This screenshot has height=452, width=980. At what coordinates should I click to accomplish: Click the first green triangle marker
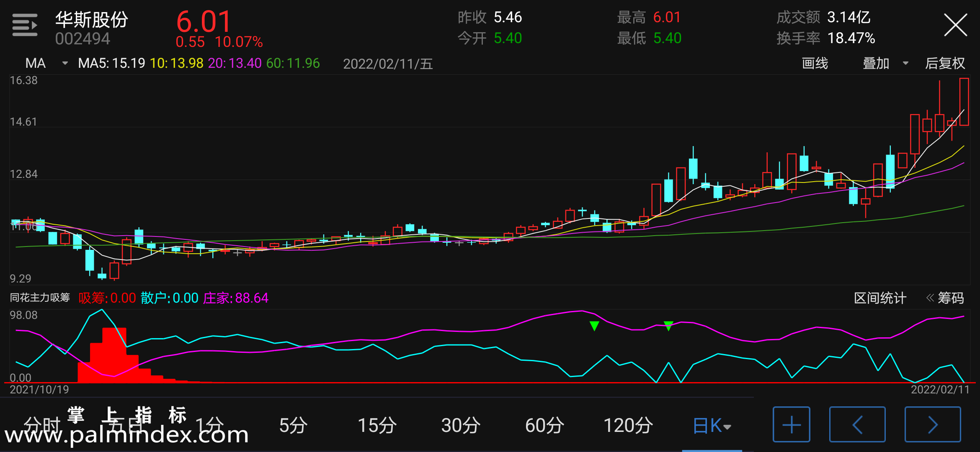pos(594,326)
